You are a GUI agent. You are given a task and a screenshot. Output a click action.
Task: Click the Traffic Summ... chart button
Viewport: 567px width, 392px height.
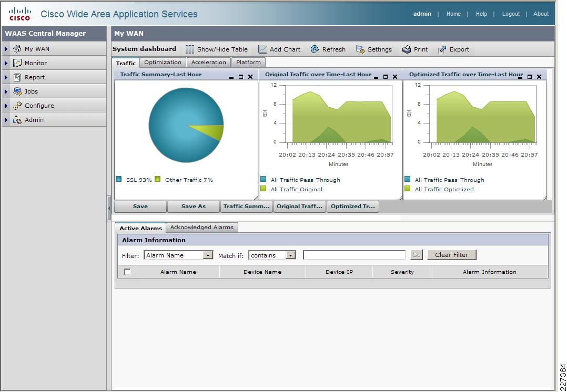pyautogui.click(x=246, y=207)
